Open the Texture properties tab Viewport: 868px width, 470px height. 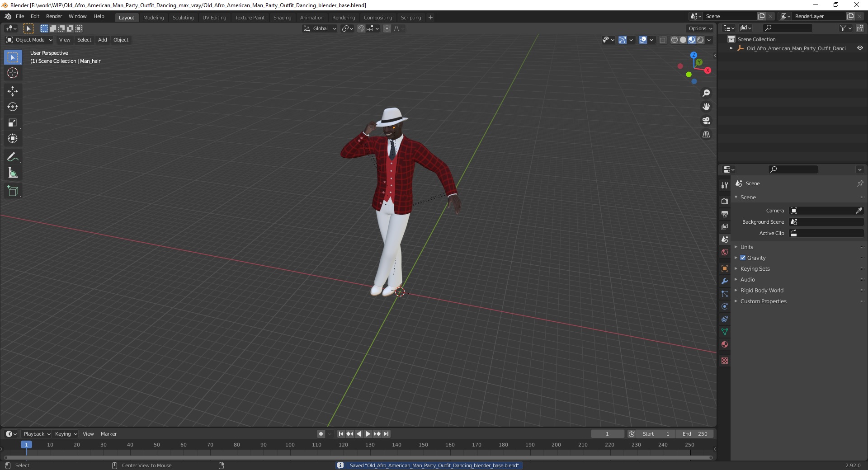pyautogui.click(x=725, y=361)
